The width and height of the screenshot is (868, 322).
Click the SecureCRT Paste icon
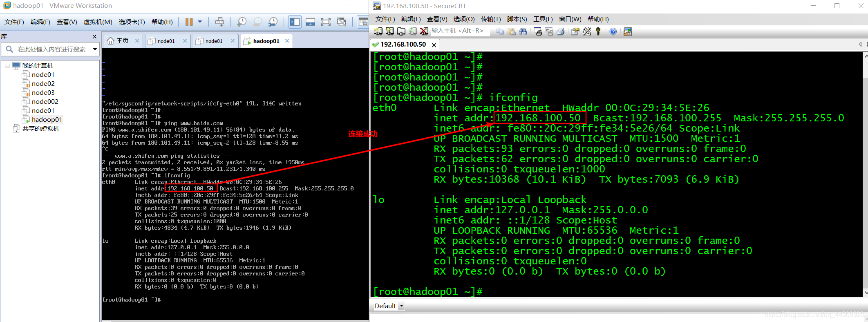coord(511,31)
